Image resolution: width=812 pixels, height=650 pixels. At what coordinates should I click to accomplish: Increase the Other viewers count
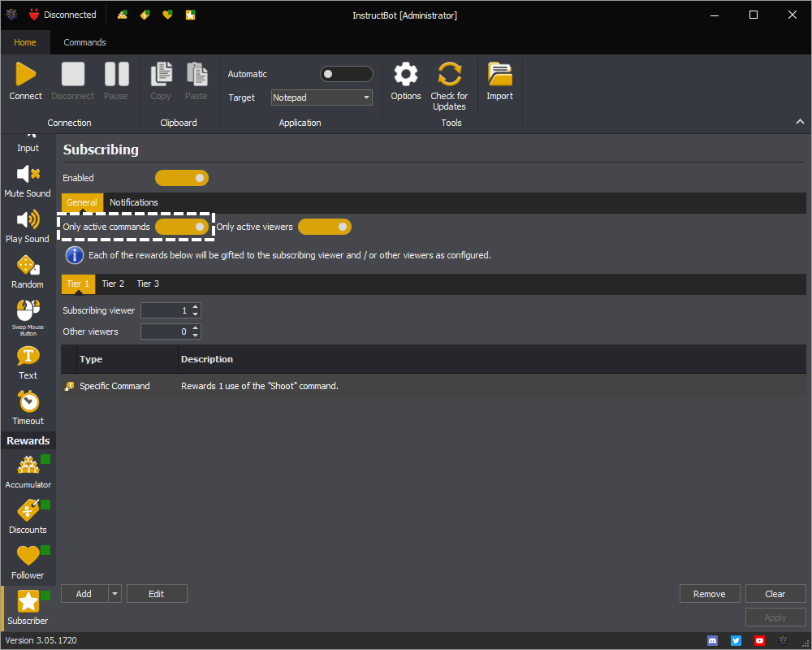[x=195, y=328]
